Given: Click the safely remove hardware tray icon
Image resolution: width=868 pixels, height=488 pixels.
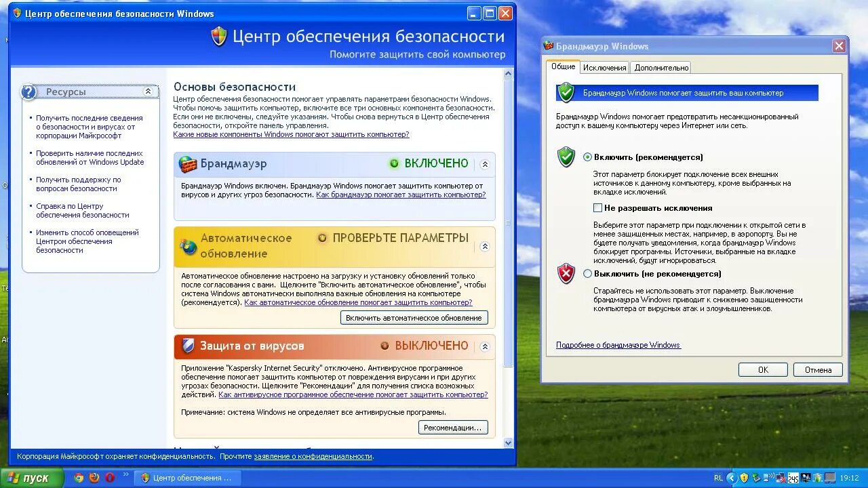Looking at the screenshot, I should (x=757, y=478).
